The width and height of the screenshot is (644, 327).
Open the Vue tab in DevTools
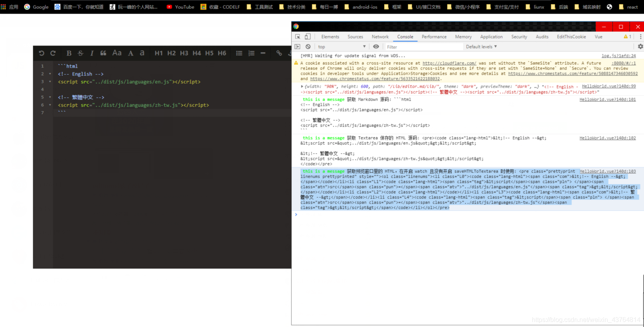click(x=599, y=37)
